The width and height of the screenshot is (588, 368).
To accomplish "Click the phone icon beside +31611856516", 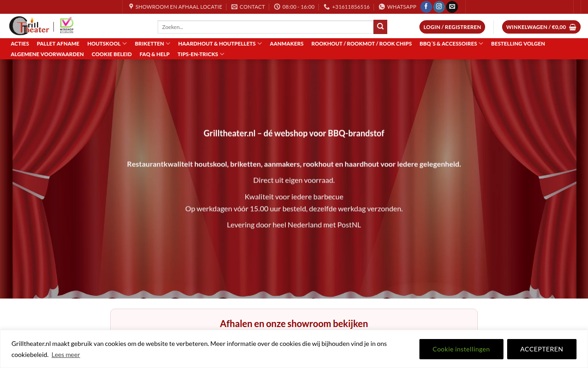I will [x=327, y=7].
